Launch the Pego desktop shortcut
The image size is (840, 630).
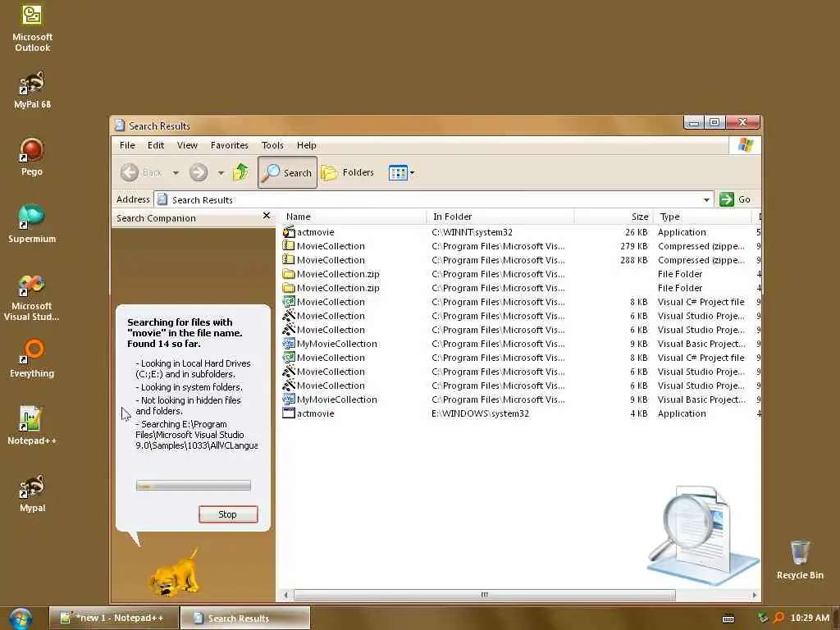click(x=32, y=157)
